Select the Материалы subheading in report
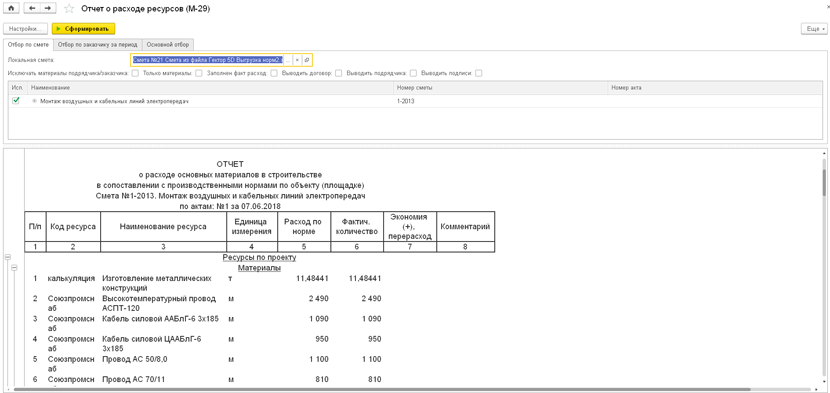Viewport: 830px width, 393px height. tap(259, 268)
